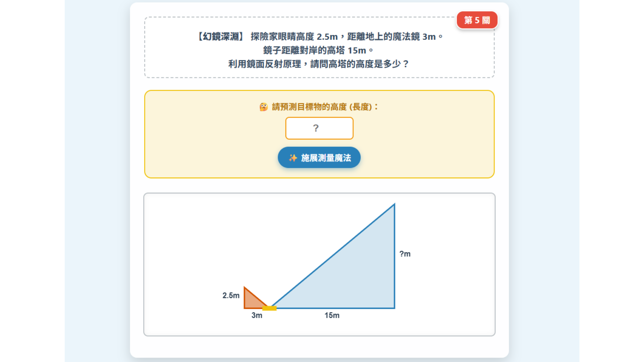The height and width of the screenshot is (362, 644).
Task: Click the 幻鏡深淵 title text
Action: [x=221, y=37]
